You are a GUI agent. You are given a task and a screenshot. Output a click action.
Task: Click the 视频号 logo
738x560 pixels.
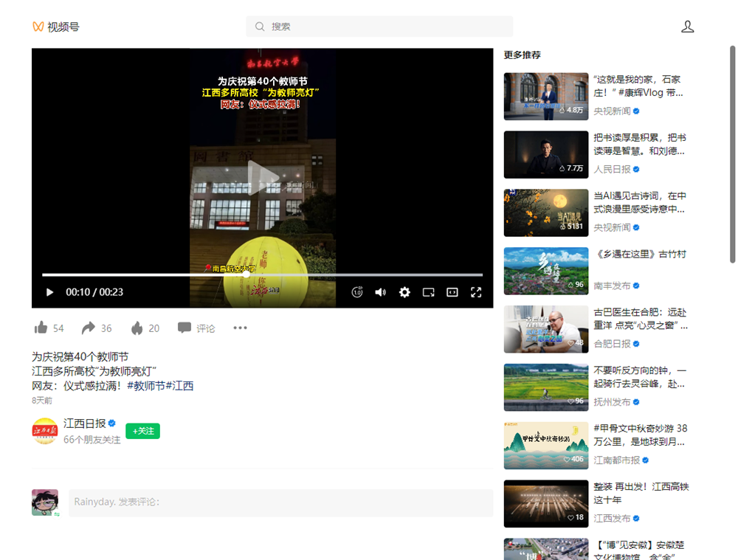55,27
